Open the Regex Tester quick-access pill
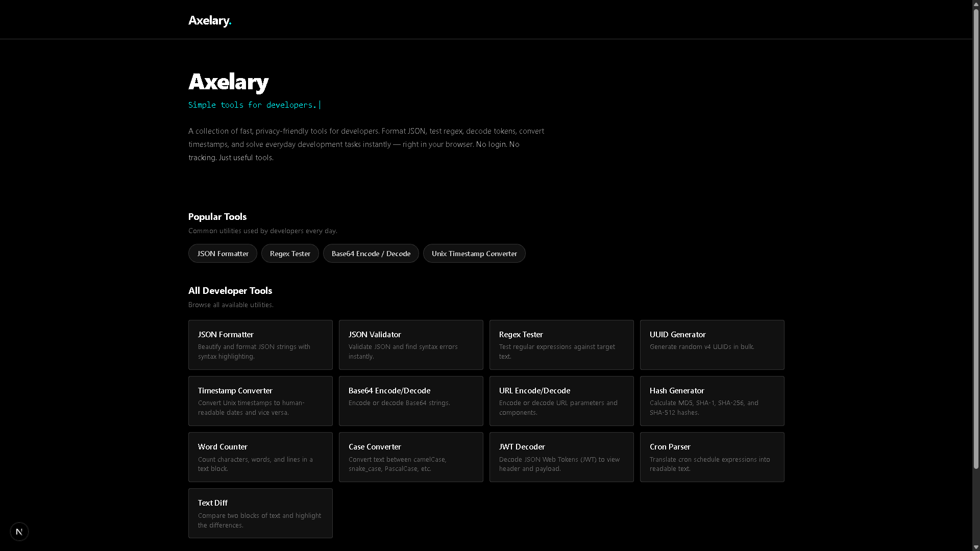Image resolution: width=980 pixels, height=551 pixels. tap(290, 253)
